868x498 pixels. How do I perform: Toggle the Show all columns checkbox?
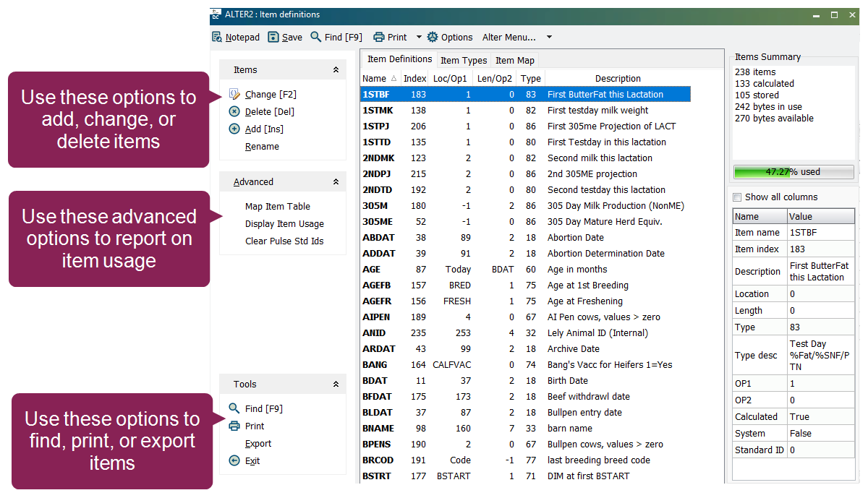coord(737,197)
